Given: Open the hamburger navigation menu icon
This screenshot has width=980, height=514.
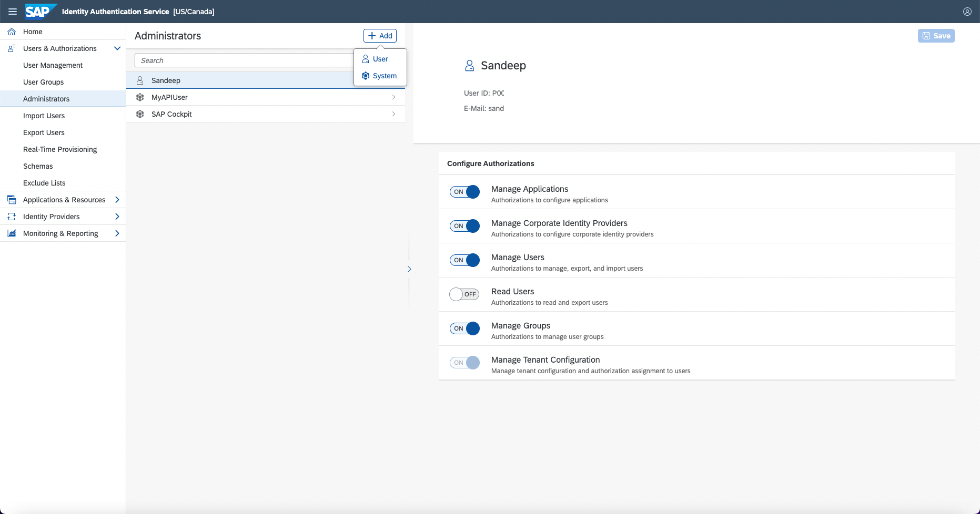Looking at the screenshot, I should point(13,12).
